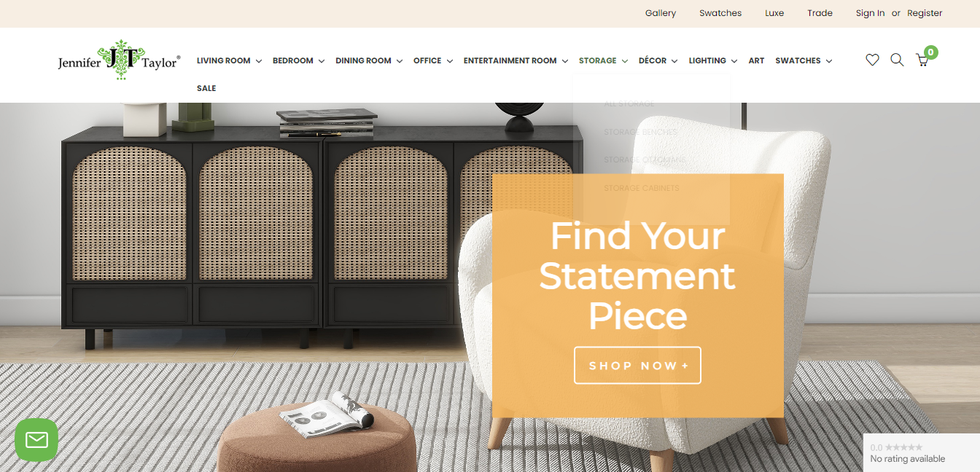
Task: Choose Storage Cabinets from the submenu
Action: point(641,188)
